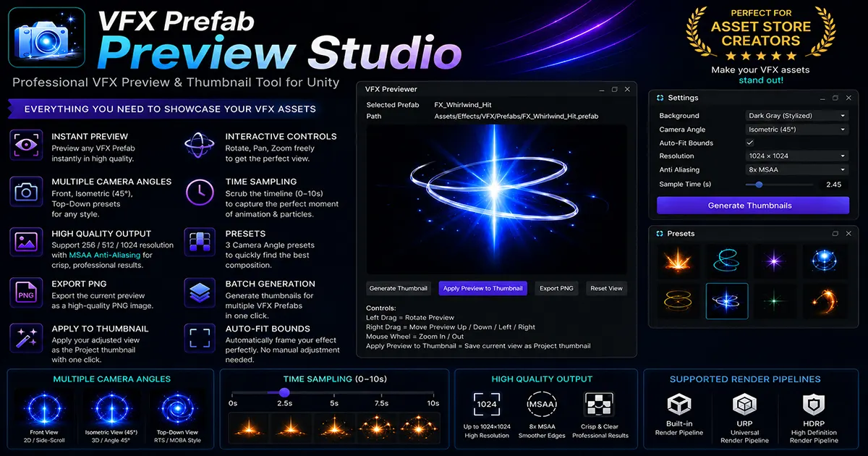Click the MSAA smoother edges icon
868x456 pixels.
click(542, 404)
